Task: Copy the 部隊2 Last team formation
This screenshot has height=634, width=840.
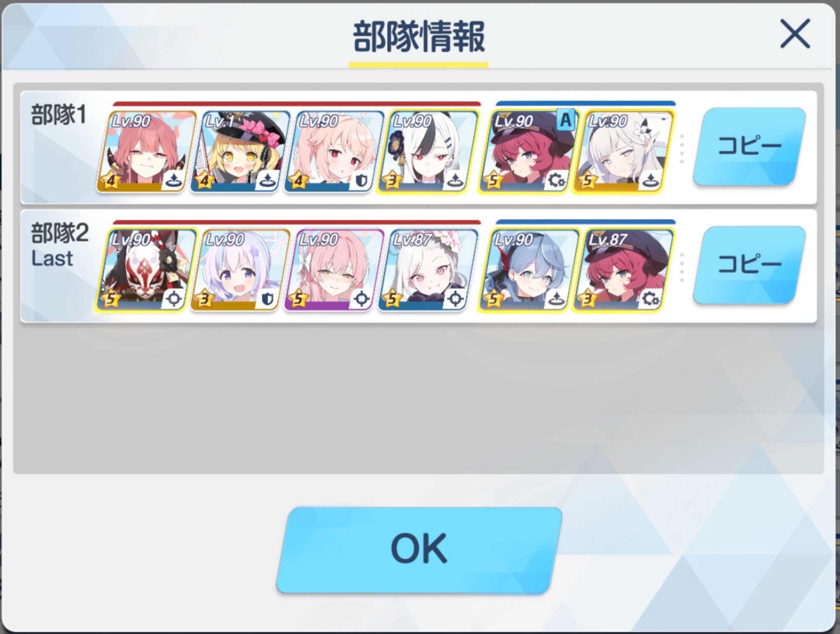Action: point(750,265)
